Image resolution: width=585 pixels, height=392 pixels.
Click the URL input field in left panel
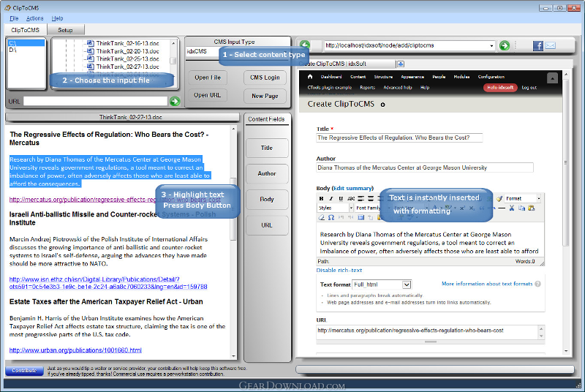pos(96,101)
